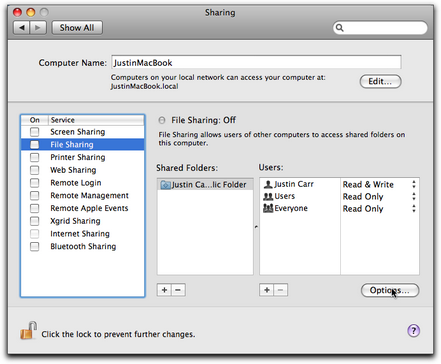Check the Web Sharing box

tap(34, 170)
